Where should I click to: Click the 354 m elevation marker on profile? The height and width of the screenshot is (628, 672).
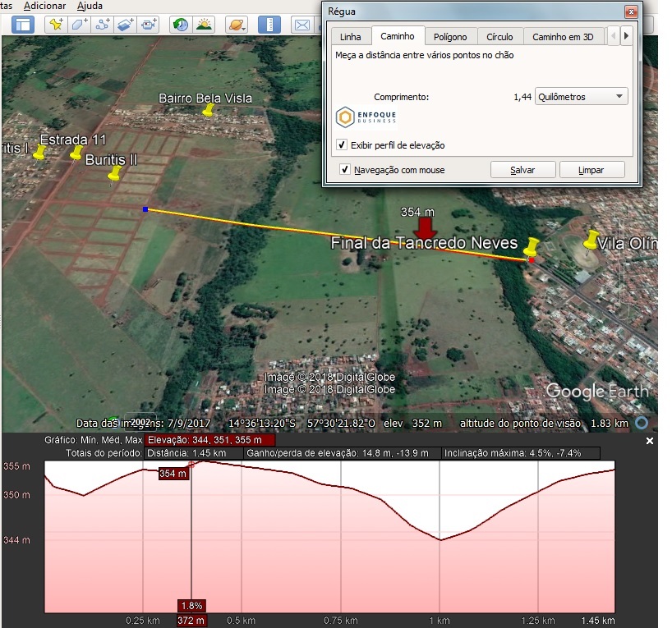click(x=173, y=474)
